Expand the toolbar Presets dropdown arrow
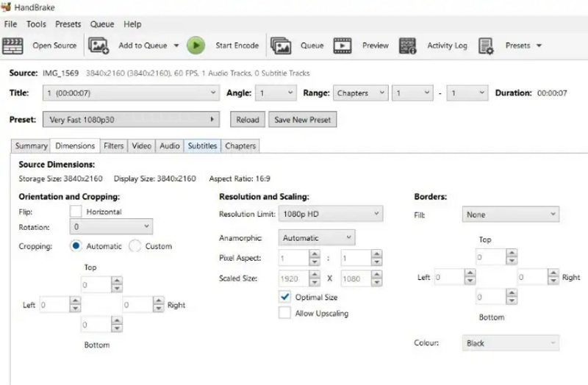This screenshot has width=588, height=385. [539, 46]
